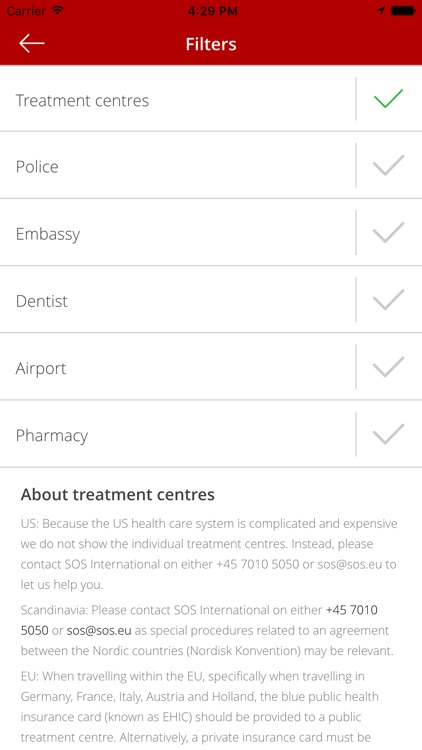The width and height of the screenshot is (422, 750).
Task: Toggle the Airport filter checkmark
Action: tap(388, 366)
